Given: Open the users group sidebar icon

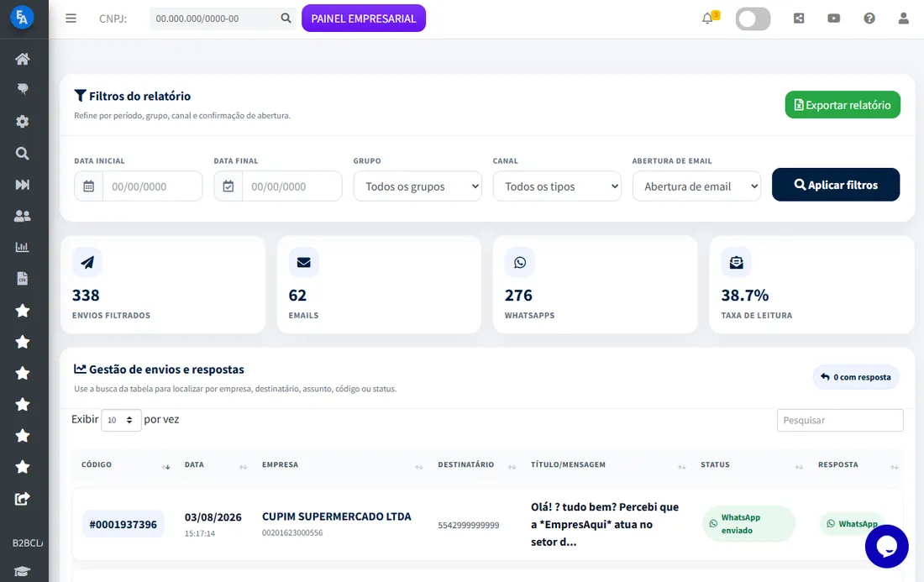Looking at the screenshot, I should pyautogui.click(x=23, y=216).
